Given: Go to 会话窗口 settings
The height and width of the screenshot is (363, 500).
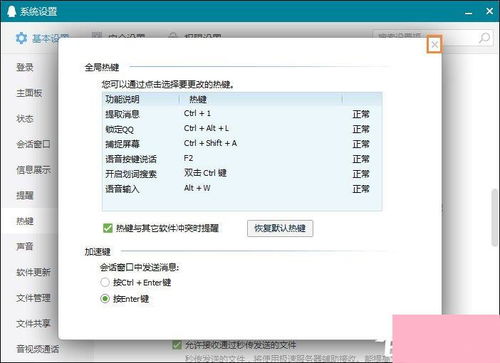Looking at the screenshot, I should tap(33, 144).
